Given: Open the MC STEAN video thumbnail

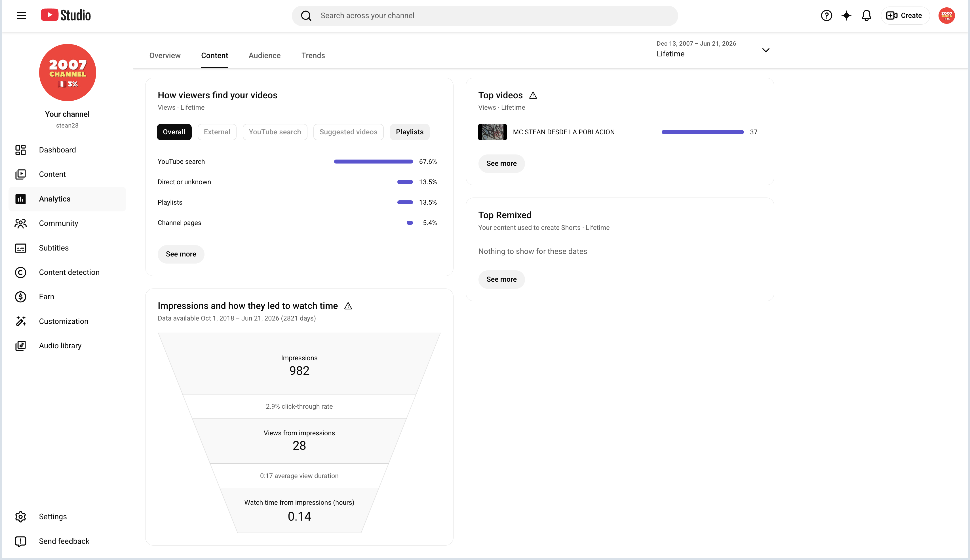Looking at the screenshot, I should coord(492,132).
